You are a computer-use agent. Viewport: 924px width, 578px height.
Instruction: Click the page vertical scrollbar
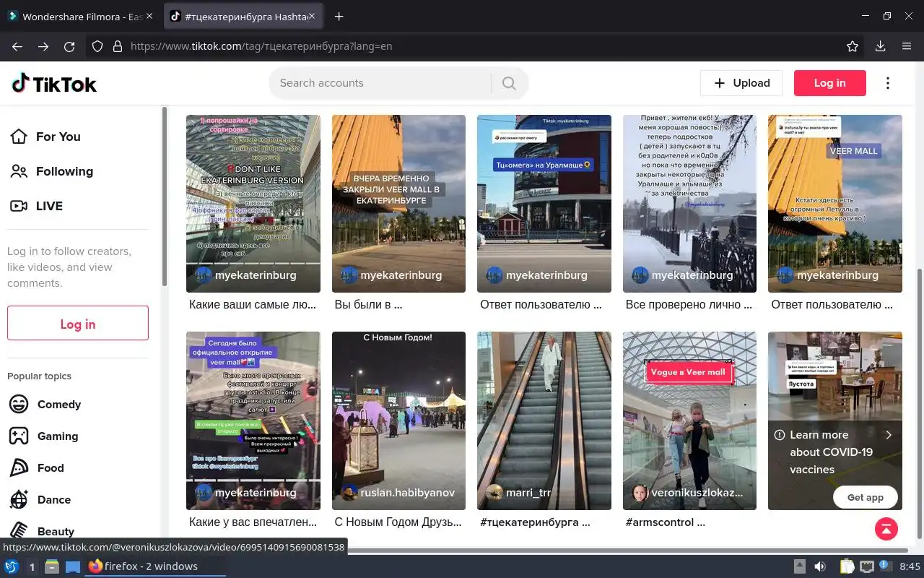919,405
